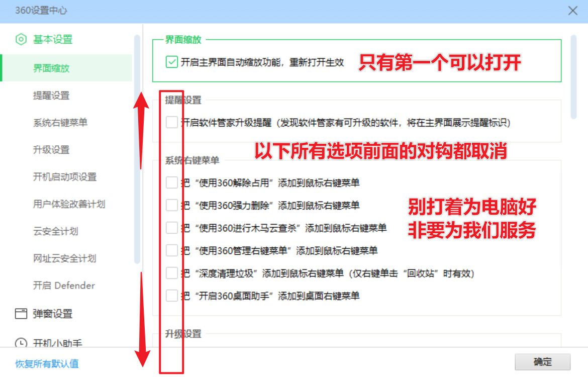The image size is (588, 377).
Task: Open the 基本设置 category label
Action: [53, 39]
